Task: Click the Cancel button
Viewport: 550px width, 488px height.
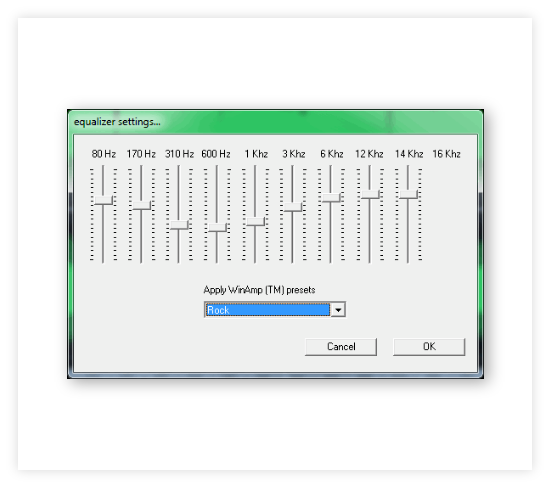Action: point(341,347)
